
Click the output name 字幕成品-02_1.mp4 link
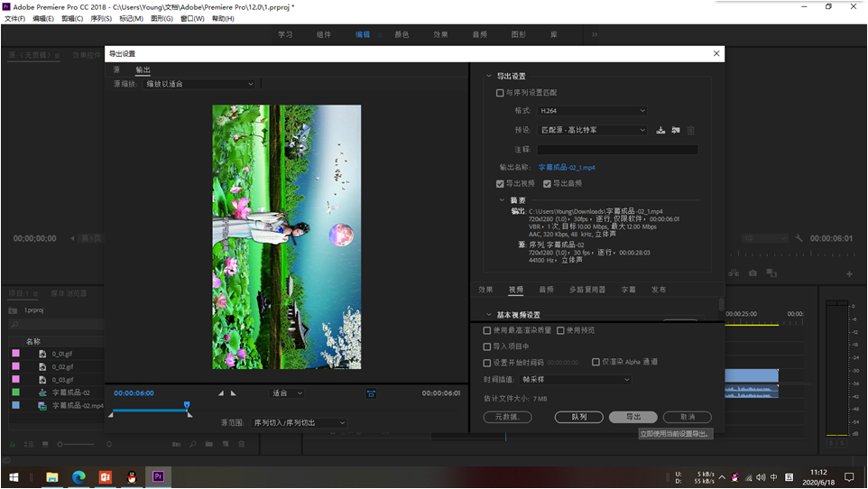(567, 167)
